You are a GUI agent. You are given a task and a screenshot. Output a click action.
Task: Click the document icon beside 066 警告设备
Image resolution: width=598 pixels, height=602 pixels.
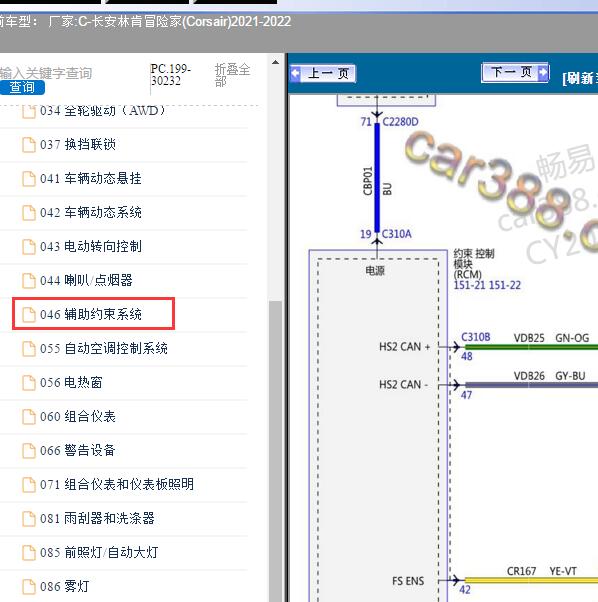[29, 451]
